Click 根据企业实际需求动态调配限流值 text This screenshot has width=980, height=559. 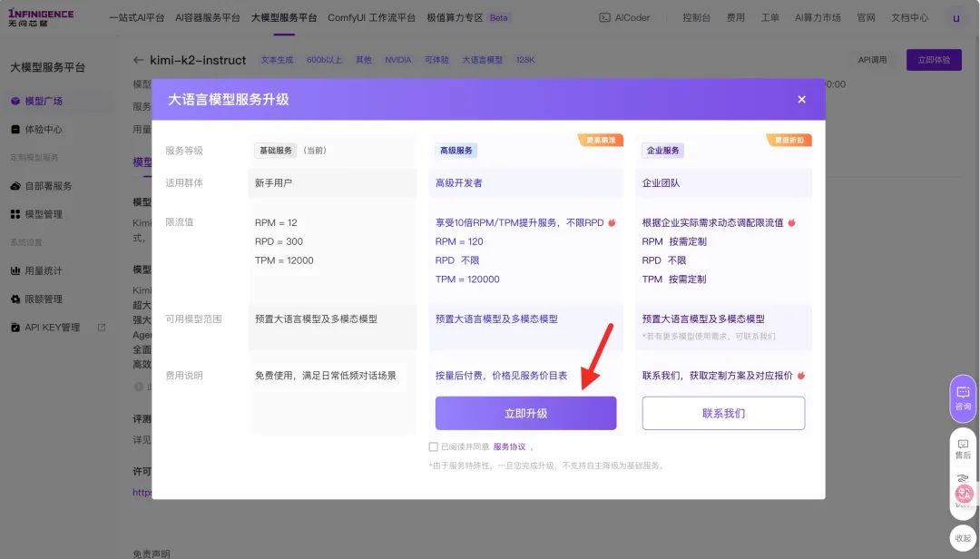(x=712, y=222)
